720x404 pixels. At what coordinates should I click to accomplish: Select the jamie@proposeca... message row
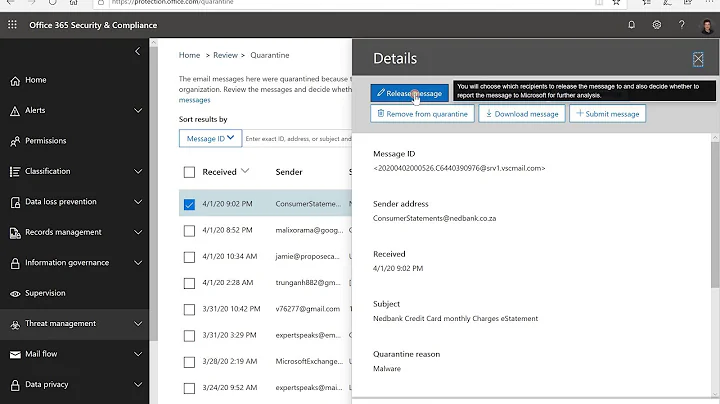pyautogui.click(x=265, y=257)
